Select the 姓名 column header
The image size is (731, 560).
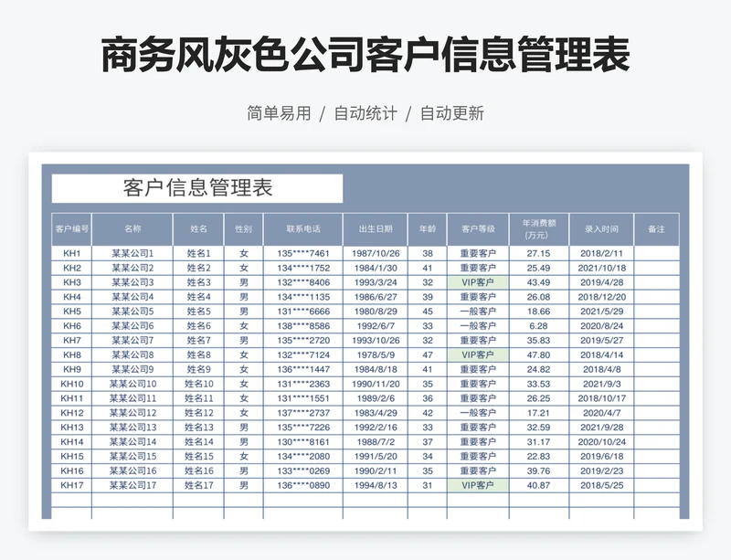coord(198,229)
